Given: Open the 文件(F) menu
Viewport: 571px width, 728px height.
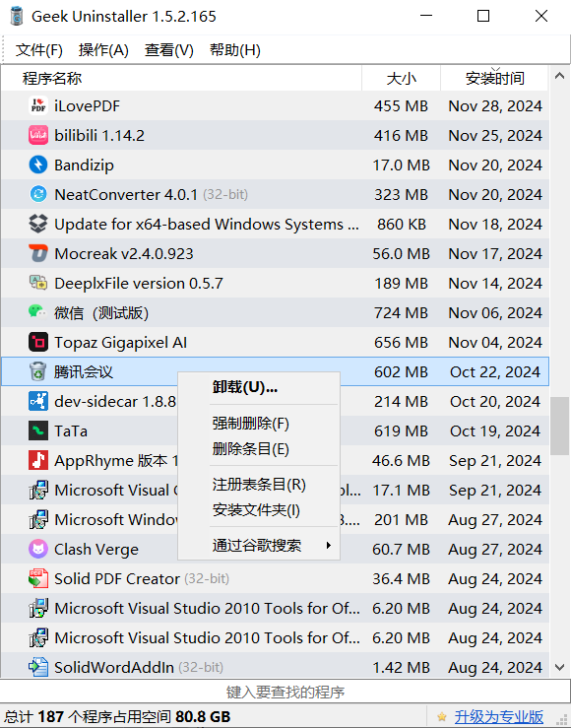Looking at the screenshot, I should click(39, 49).
